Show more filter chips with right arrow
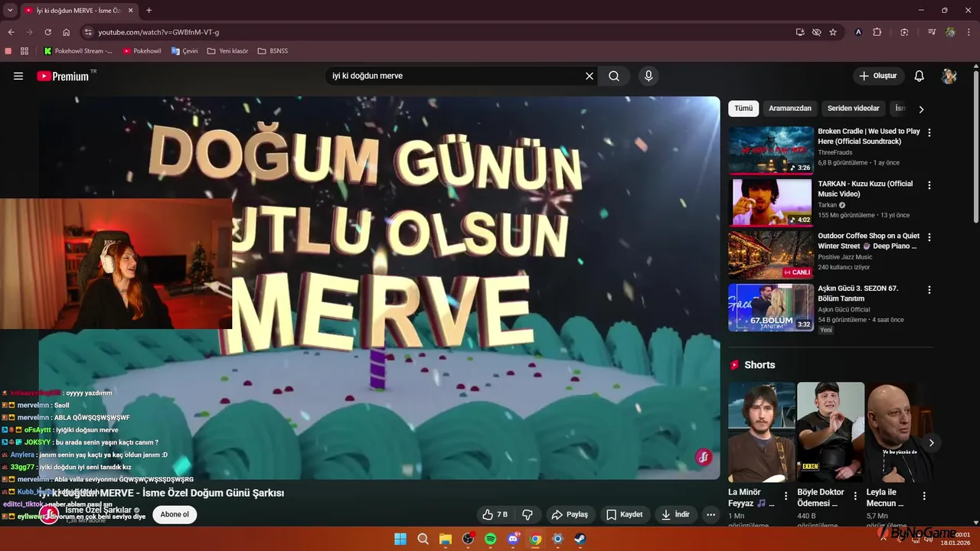Image resolution: width=980 pixels, height=551 pixels. [x=921, y=109]
